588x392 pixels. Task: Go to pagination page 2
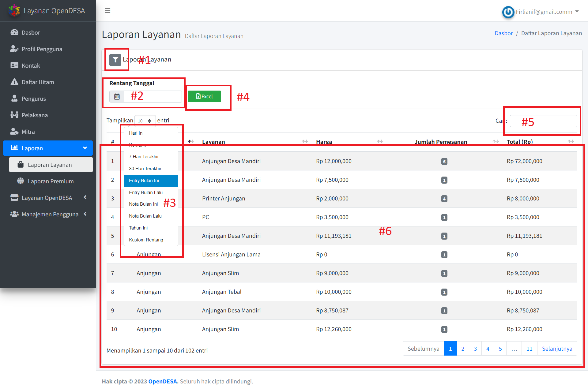tap(463, 349)
